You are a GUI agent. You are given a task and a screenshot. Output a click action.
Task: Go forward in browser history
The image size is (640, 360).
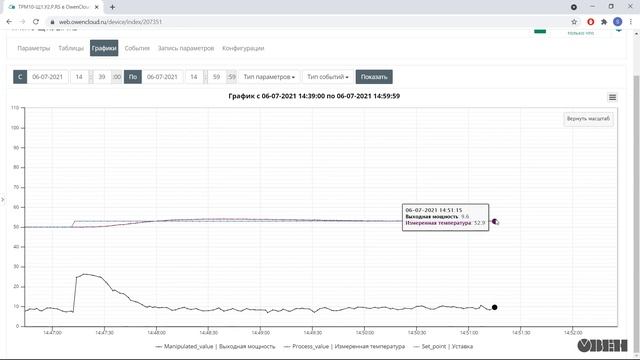pos(22,22)
